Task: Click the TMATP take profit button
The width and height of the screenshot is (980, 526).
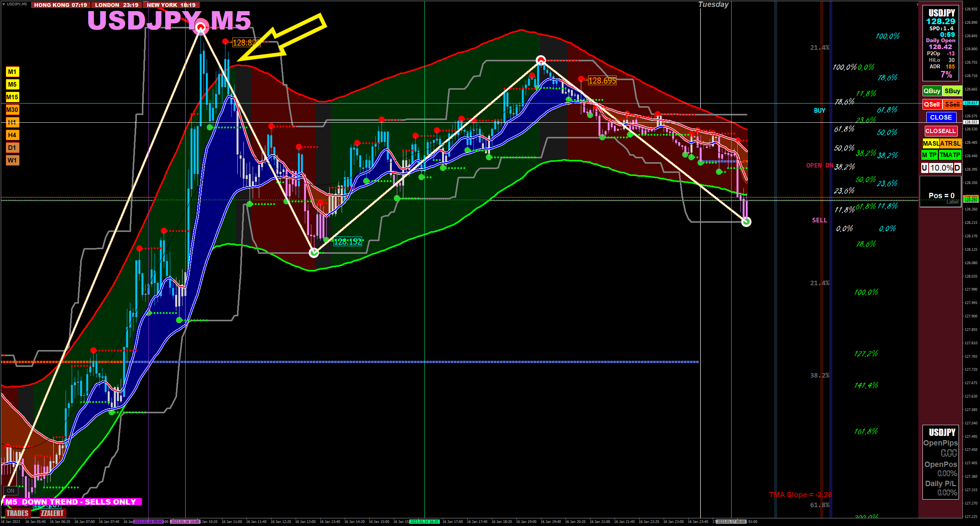Action: coord(950,155)
